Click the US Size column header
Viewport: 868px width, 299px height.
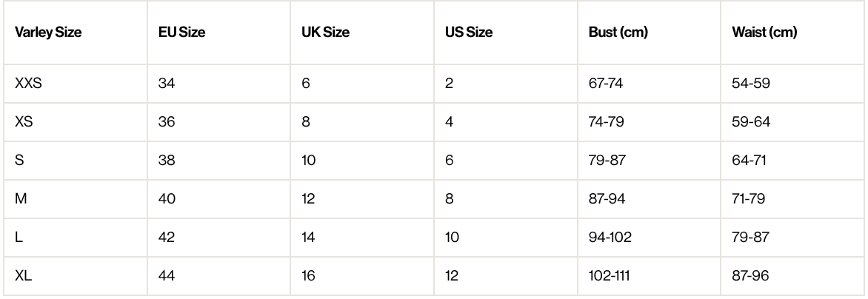point(469,33)
